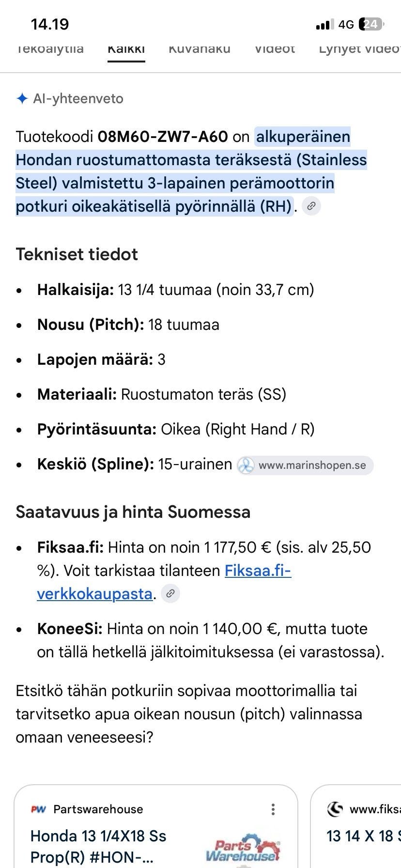Tap the AI-yhteenveto sparkle icon
Image resolution: width=401 pixels, height=868 pixels.
(x=22, y=99)
